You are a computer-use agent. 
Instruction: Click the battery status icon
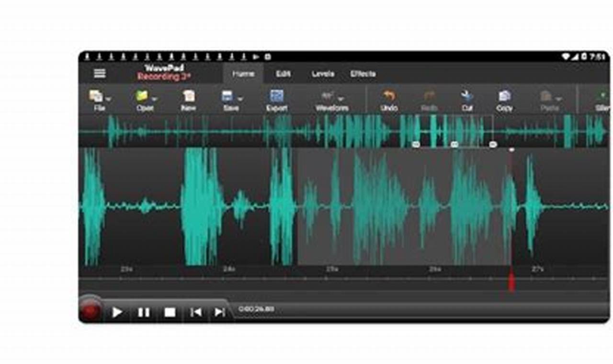pos(584,57)
